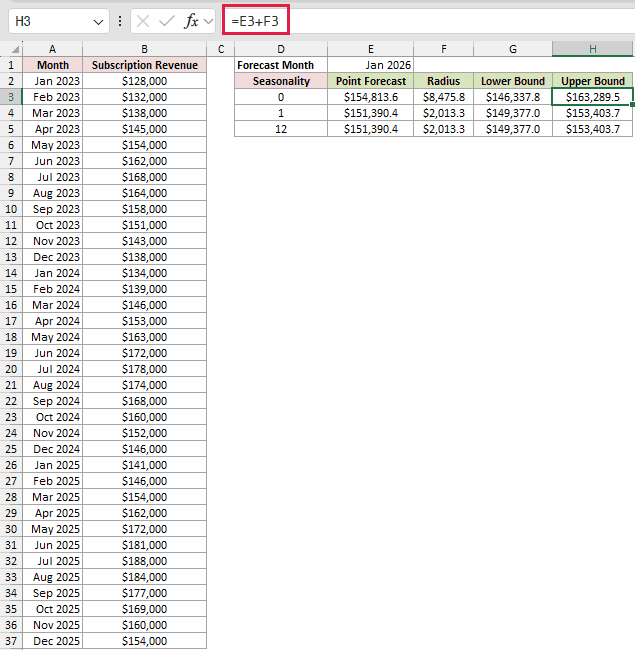Click the three-dot formula bar handle
The image size is (635, 650).
click(x=120, y=21)
